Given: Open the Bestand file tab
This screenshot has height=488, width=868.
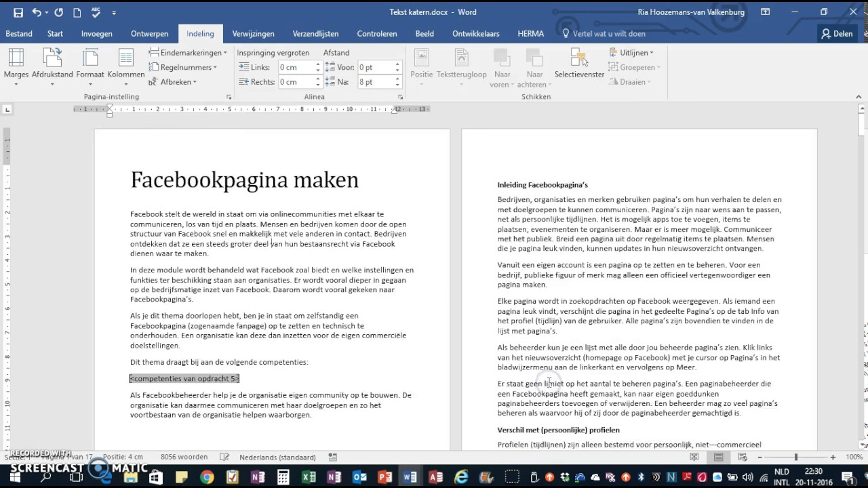Looking at the screenshot, I should pyautogui.click(x=19, y=33).
